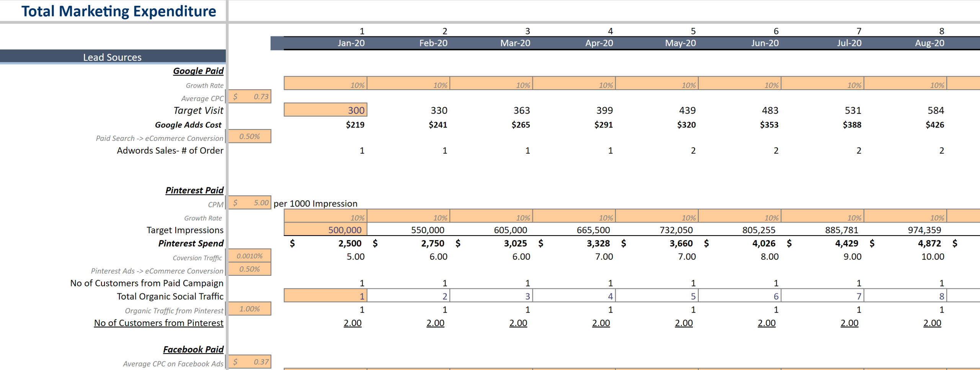Select the No of Customers from Pinterest label
This screenshot has height=370, width=980.
pyautogui.click(x=158, y=323)
